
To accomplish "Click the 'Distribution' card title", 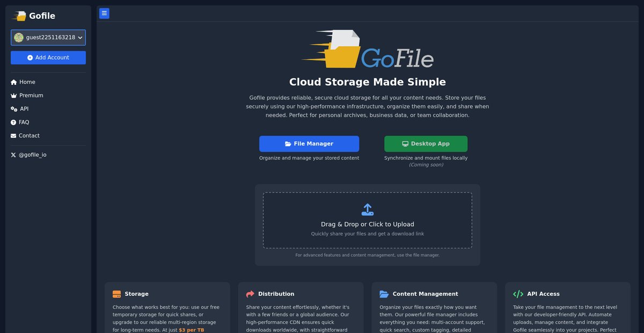I will pyautogui.click(x=276, y=294).
